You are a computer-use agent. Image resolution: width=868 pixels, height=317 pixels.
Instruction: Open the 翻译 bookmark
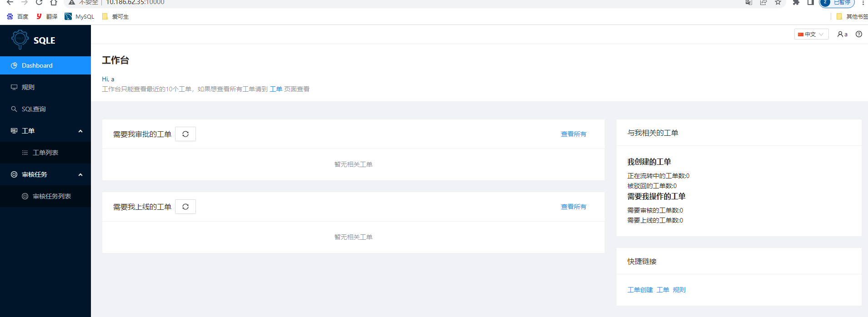[x=47, y=16]
